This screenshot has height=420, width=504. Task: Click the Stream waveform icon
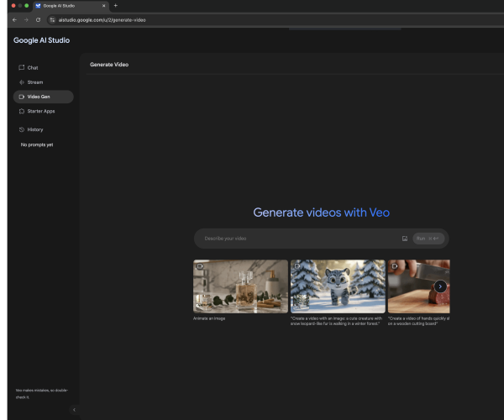tap(22, 82)
